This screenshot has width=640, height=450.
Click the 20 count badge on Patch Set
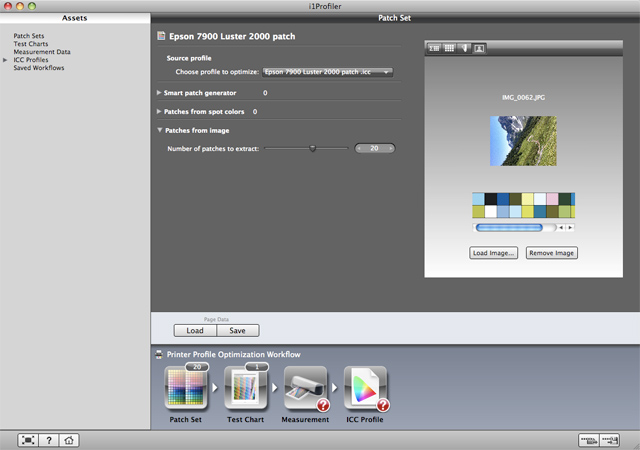[197, 367]
